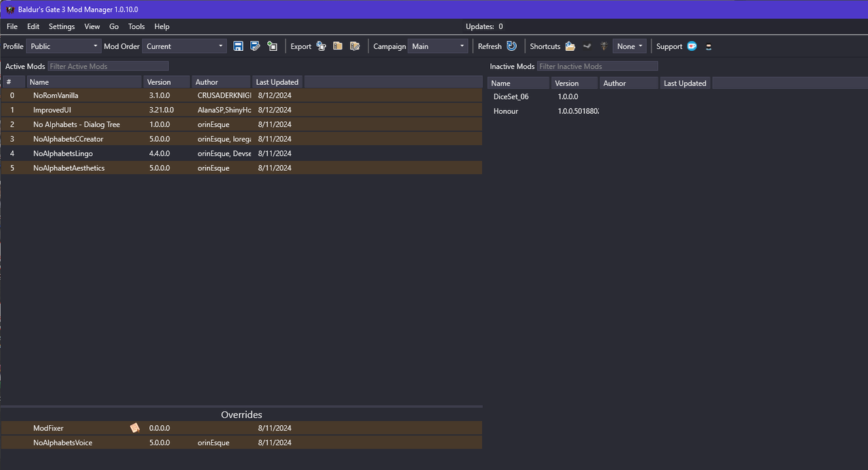The height and width of the screenshot is (470, 868).
Task: Sort active mods by Author column header
Action: [221, 82]
